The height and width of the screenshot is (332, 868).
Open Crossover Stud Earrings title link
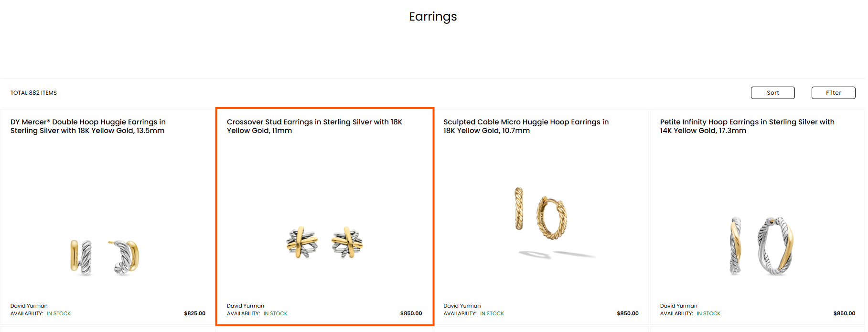tap(314, 126)
